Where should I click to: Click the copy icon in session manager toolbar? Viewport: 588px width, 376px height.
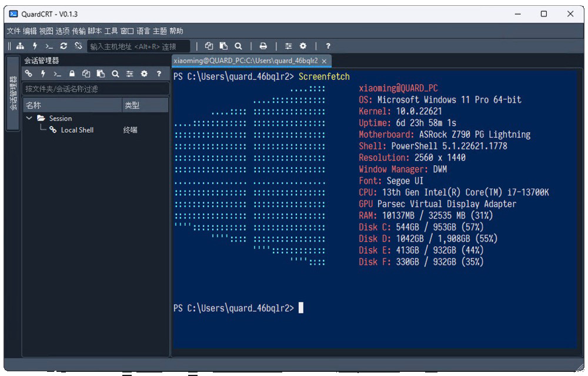pos(86,74)
